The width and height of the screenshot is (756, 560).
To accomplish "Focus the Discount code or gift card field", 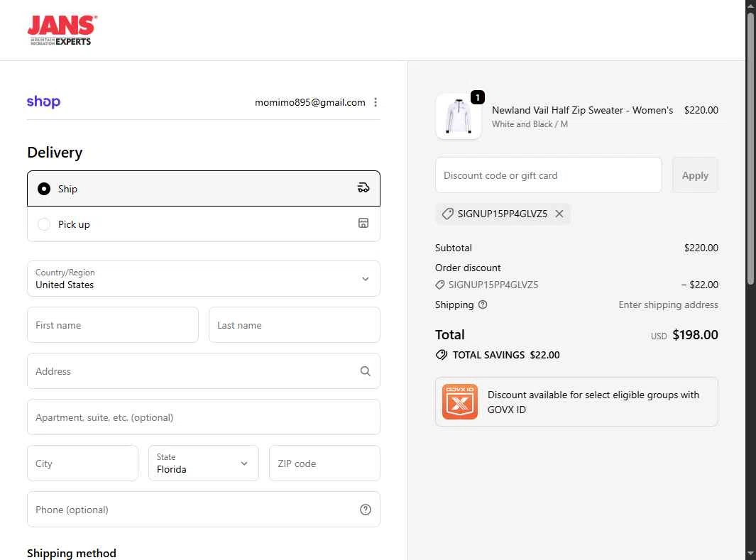I will tap(548, 175).
